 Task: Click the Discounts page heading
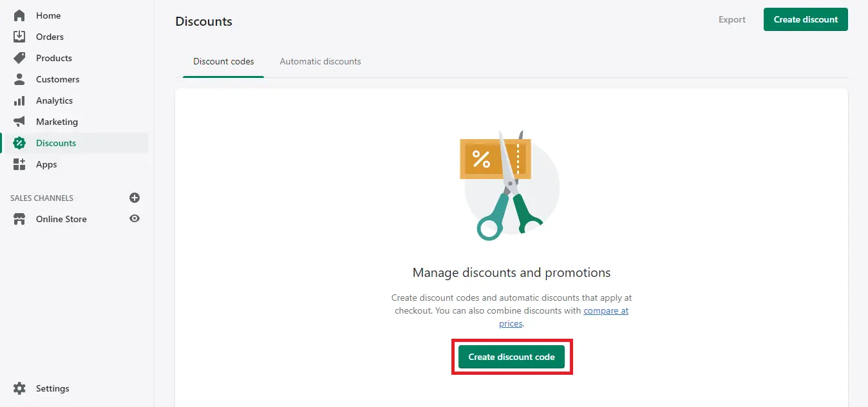203,21
